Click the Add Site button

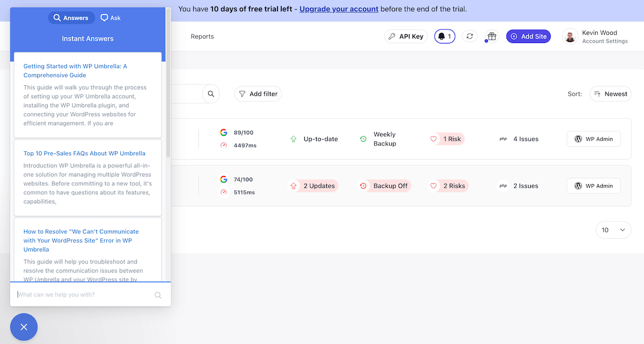528,36
